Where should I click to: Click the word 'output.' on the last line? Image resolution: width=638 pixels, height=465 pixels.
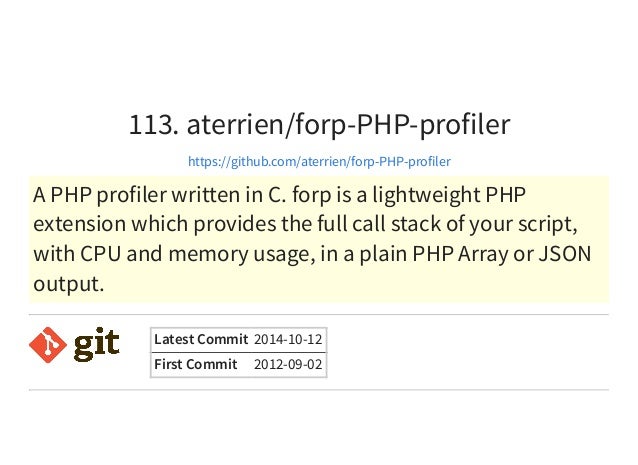pos(69,284)
